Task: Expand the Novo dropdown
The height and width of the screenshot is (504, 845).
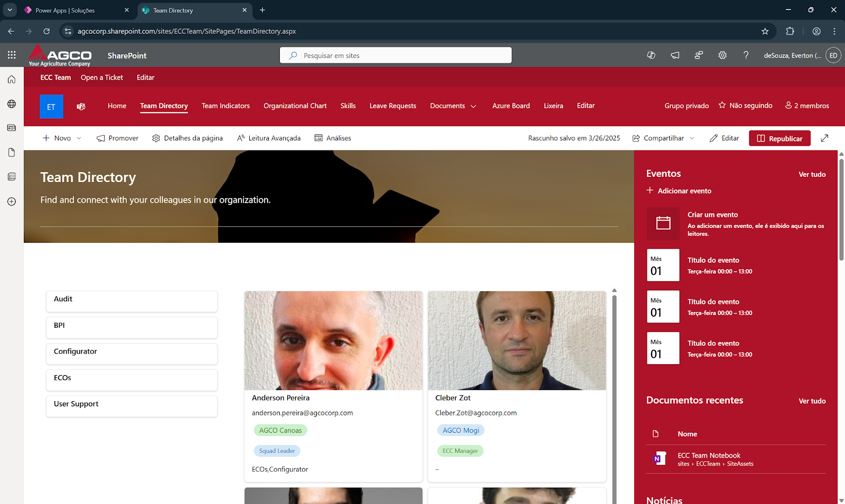Action: click(x=79, y=138)
